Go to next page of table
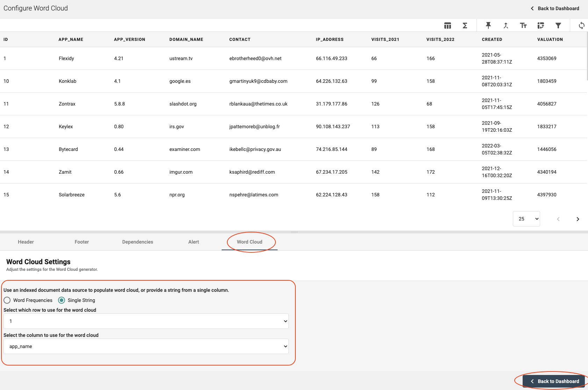Viewport: 588px width, 390px height. point(578,219)
